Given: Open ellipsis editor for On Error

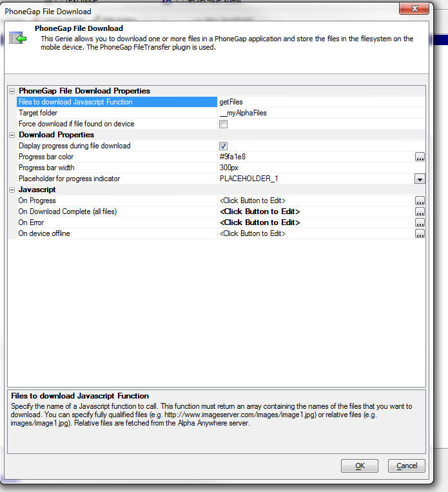Looking at the screenshot, I should pos(420,222).
